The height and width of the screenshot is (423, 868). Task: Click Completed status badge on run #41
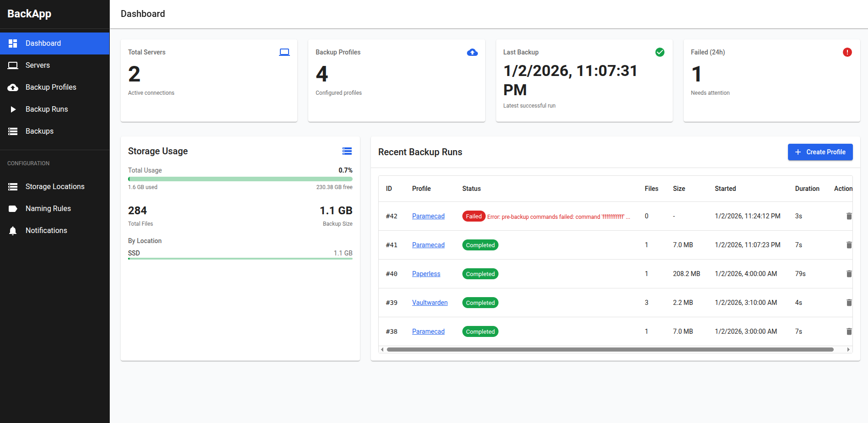point(480,245)
